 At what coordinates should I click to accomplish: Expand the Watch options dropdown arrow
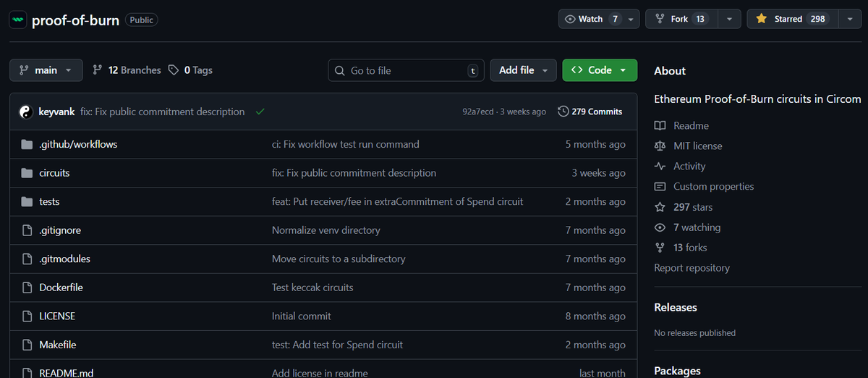coord(631,19)
